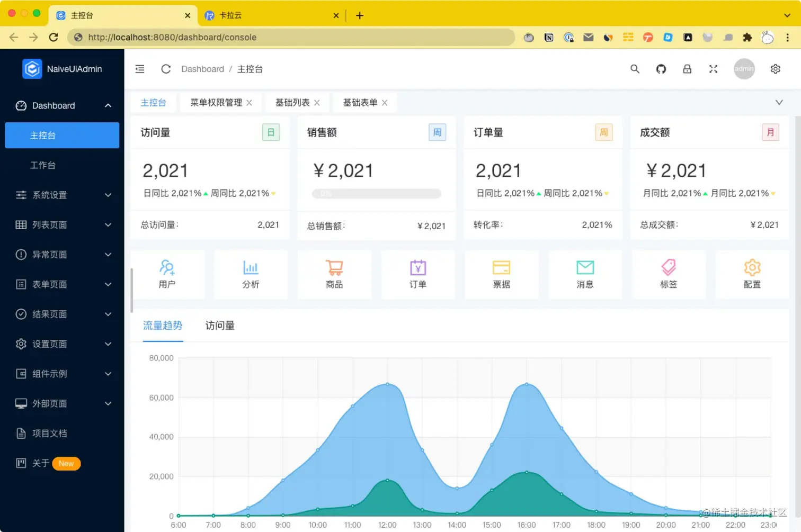Screen dimensions: 801x532
Task: Click the browser address bar
Action: tap(291, 37)
